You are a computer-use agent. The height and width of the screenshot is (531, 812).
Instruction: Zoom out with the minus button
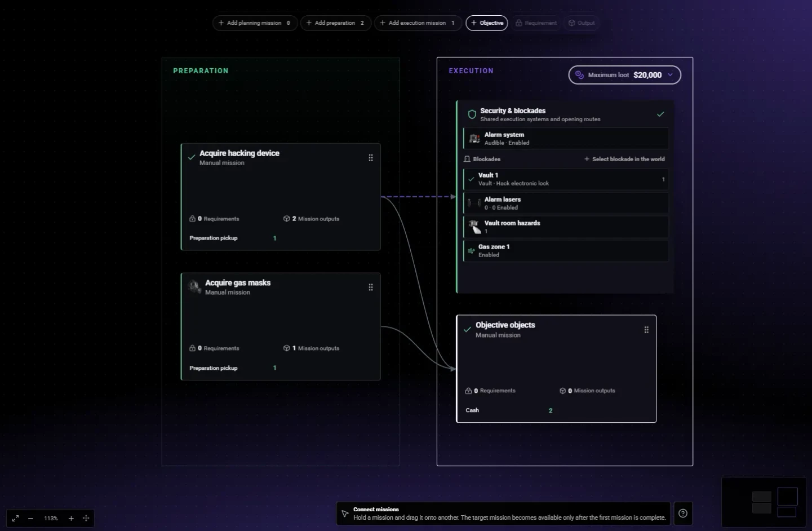click(x=30, y=518)
